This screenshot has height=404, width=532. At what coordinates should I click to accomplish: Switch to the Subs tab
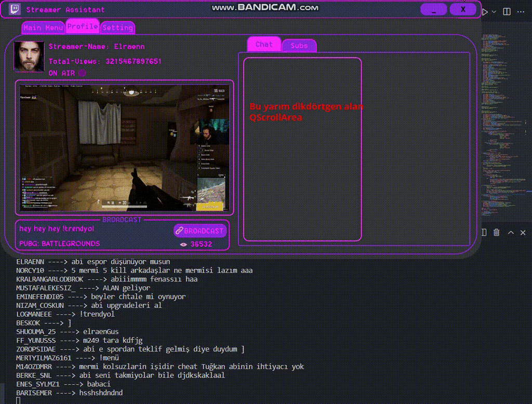(299, 46)
